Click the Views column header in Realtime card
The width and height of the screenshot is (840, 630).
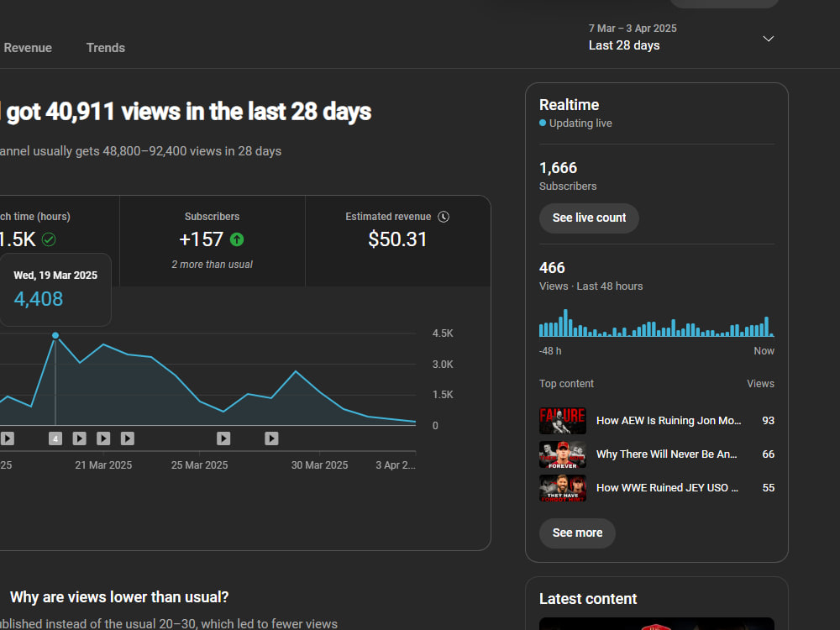pyautogui.click(x=761, y=384)
